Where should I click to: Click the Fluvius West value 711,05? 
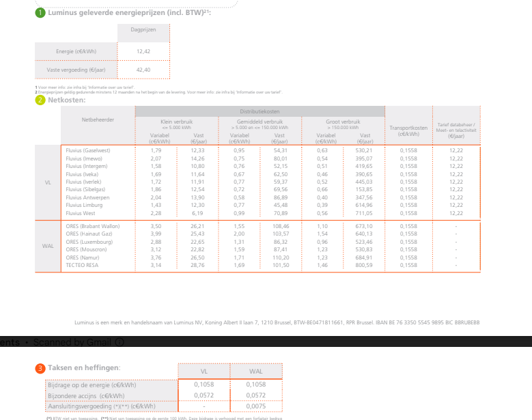pyautogui.click(x=364, y=213)
